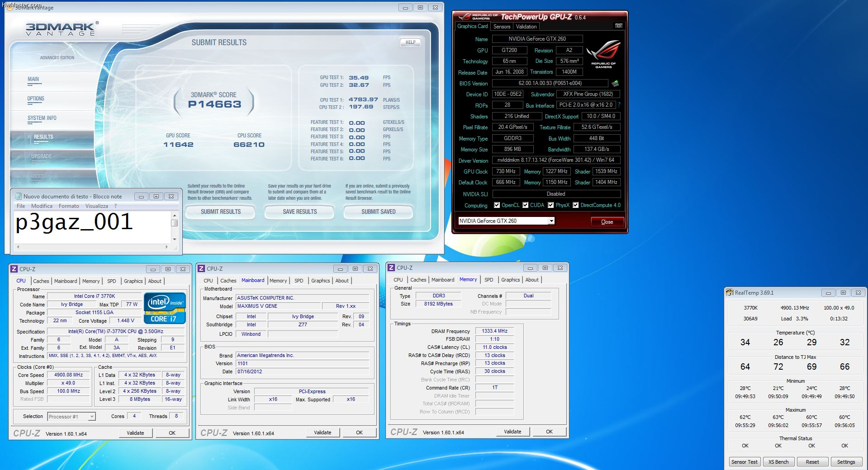
Task: Click the CPU-Z icon of the CPU tab window
Action: pyautogui.click(x=14, y=269)
